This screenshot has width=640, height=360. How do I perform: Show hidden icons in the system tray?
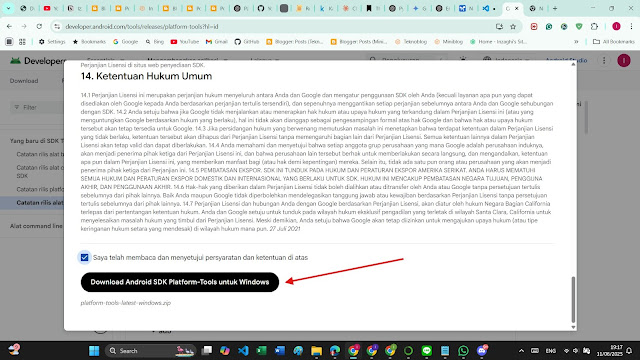[x=521, y=351]
